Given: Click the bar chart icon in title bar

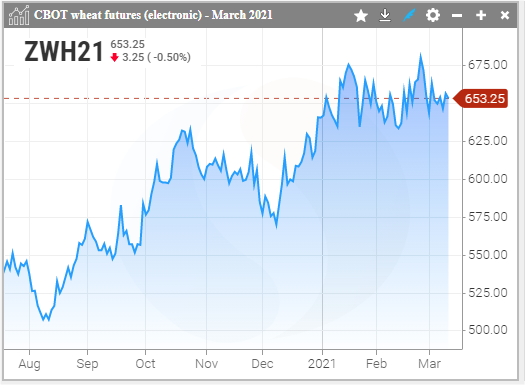Looking at the screenshot, I should (x=19, y=15).
